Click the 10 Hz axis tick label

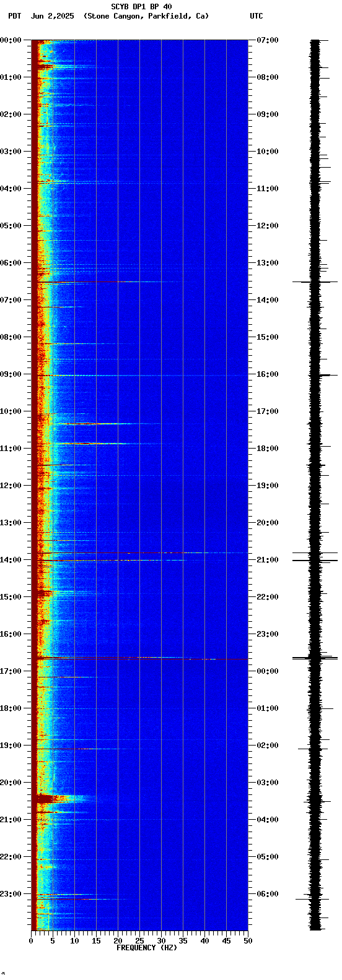pos(74,941)
